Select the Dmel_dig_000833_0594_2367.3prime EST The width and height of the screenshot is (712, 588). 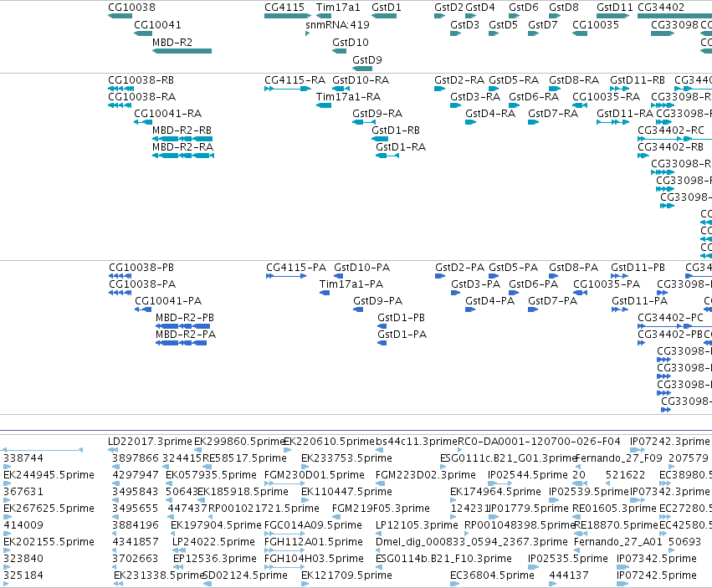pyautogui.click(x=378, y=550)
